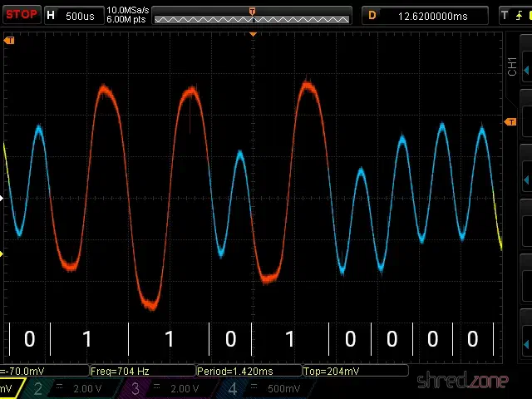The width and height of the screenshot is (532, 399).
Task: Select the H 500us horizontal timebase box
Action: [74, 16]
